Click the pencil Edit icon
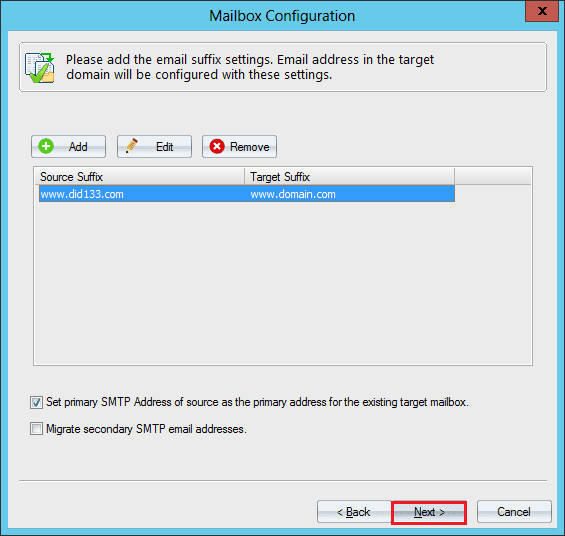This screenshot has width=565, height=536. click(132, 146)
